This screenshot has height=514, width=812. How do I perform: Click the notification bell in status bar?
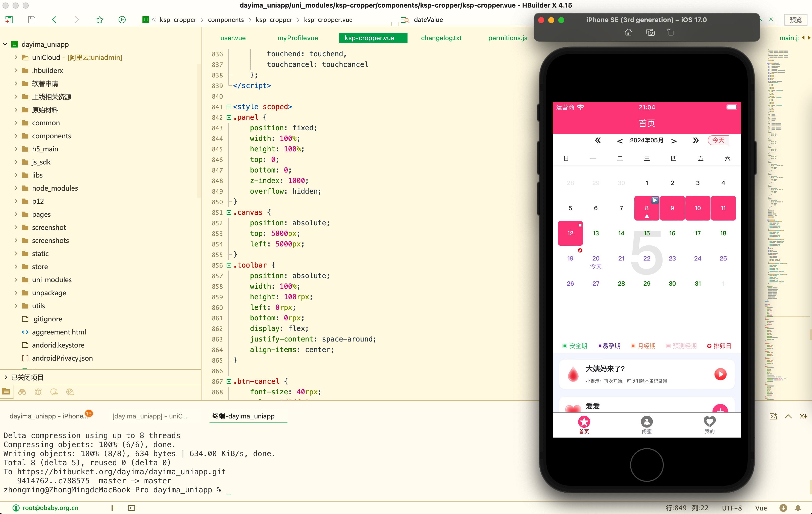coord(798,508)
